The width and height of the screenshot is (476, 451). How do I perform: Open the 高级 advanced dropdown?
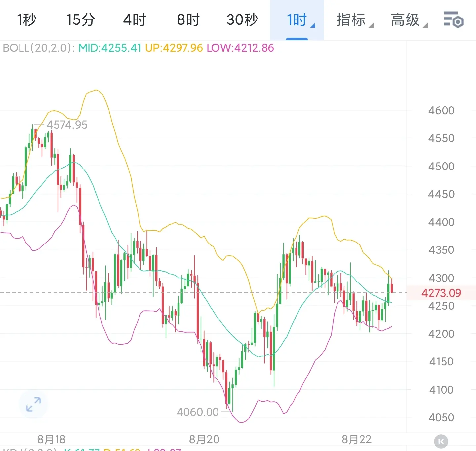pyautogui.click(x=409, y=20)
